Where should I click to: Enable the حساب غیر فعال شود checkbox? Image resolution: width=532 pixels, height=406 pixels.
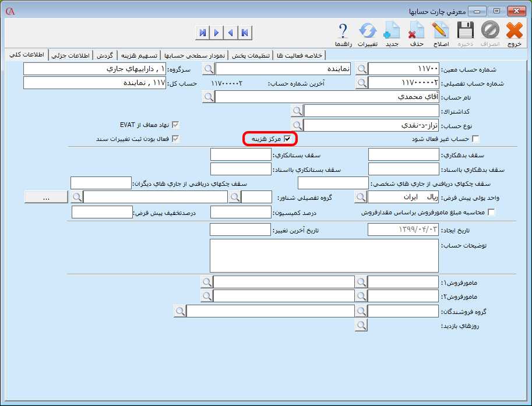tap(475, 139)
